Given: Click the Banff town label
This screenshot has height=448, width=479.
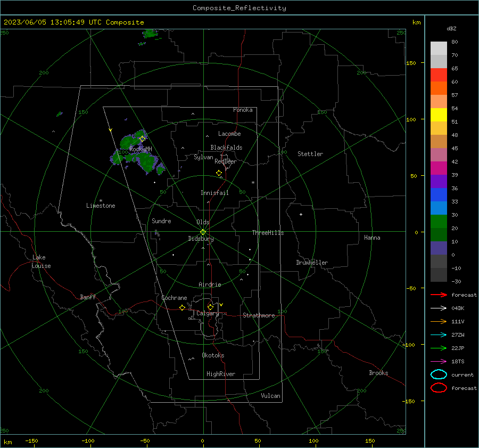Looking at the screenshot, I should coord(88,297).
